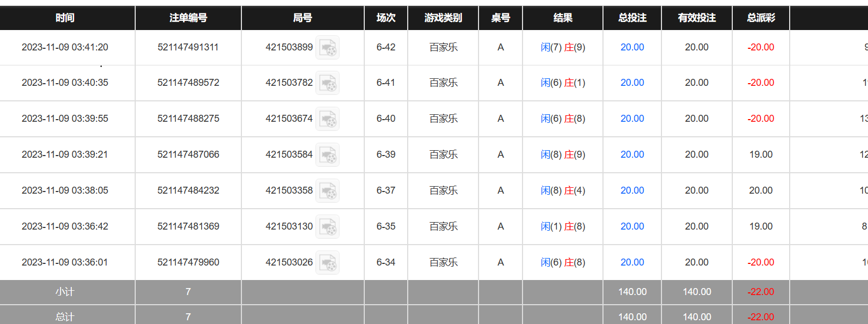Click 百家乐 game type in session 6-42 row
868x324 pixels.
(443, 47)
